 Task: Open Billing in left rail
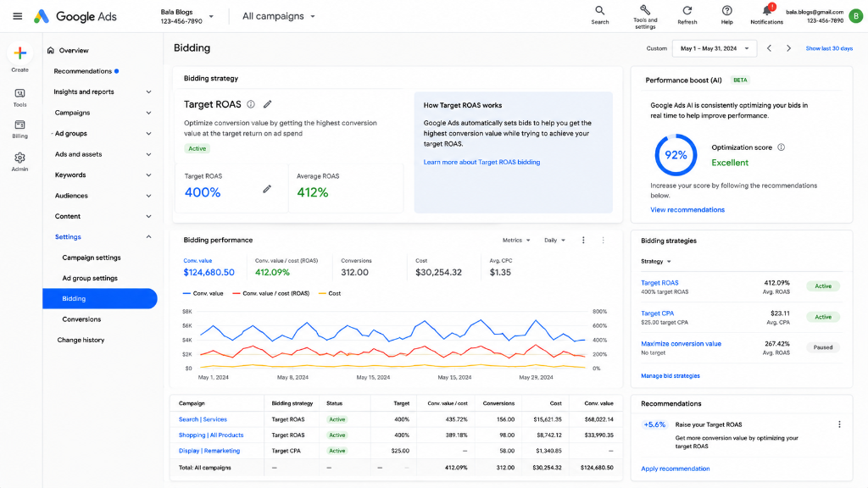pos(20,129)
